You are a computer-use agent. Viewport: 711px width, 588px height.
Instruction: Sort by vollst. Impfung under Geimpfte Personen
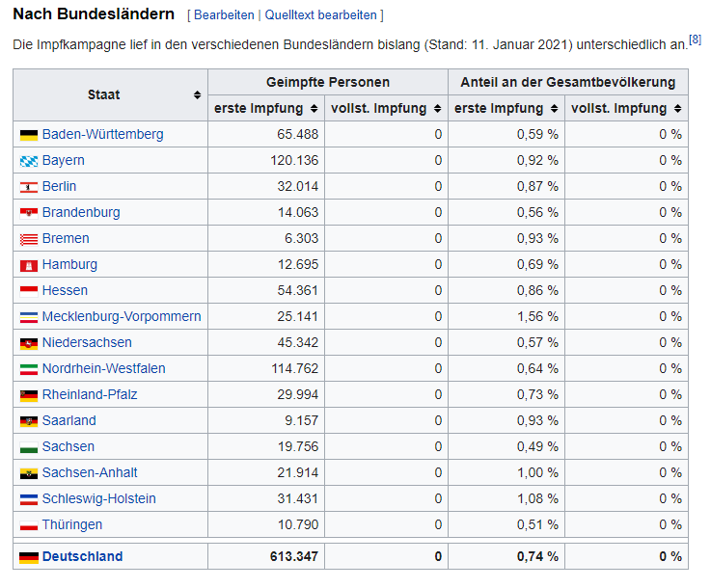(437, 109)
